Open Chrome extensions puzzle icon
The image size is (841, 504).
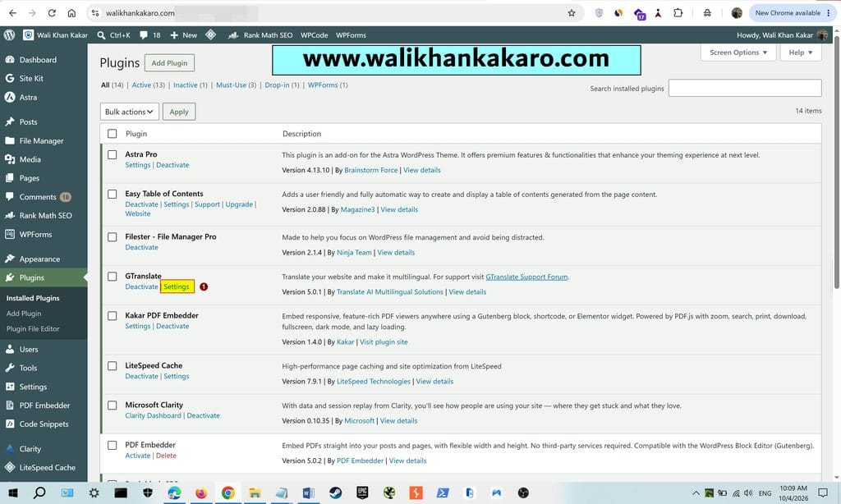678,13
